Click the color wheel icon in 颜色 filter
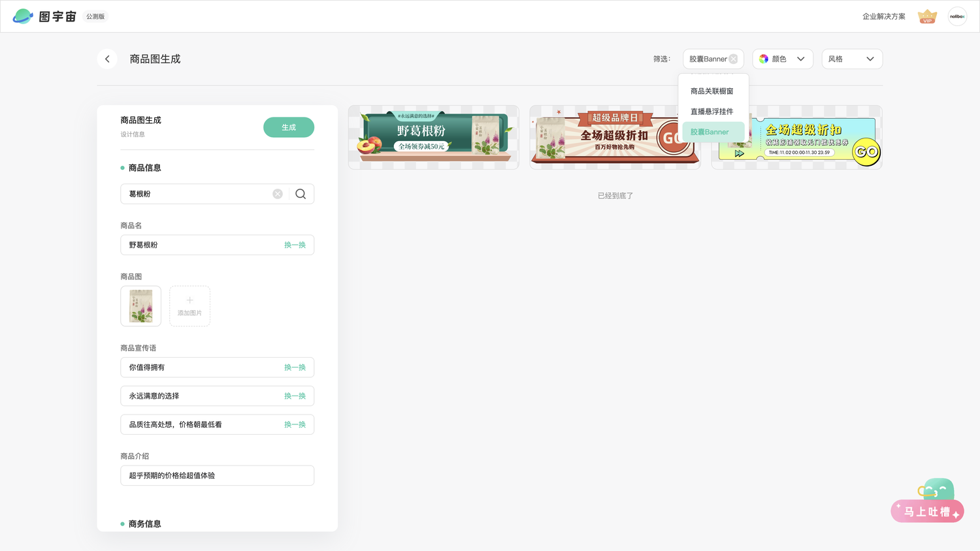This screenshot has height=551, width=980. (x=764, y=59)
